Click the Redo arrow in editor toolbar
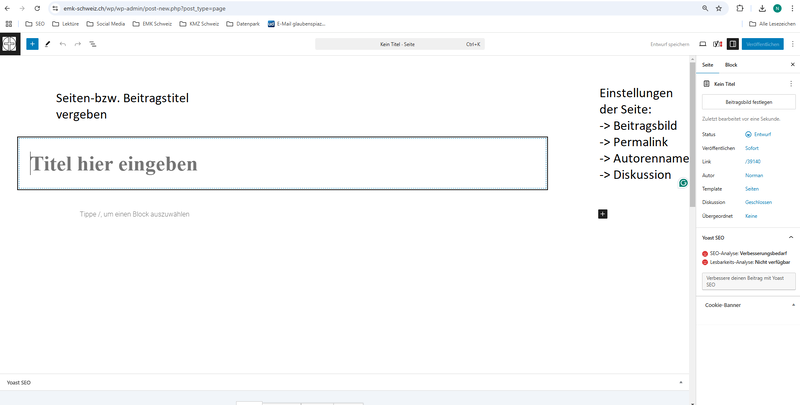Viewport: 800px width, 405px height. click(x=78, y=44)
